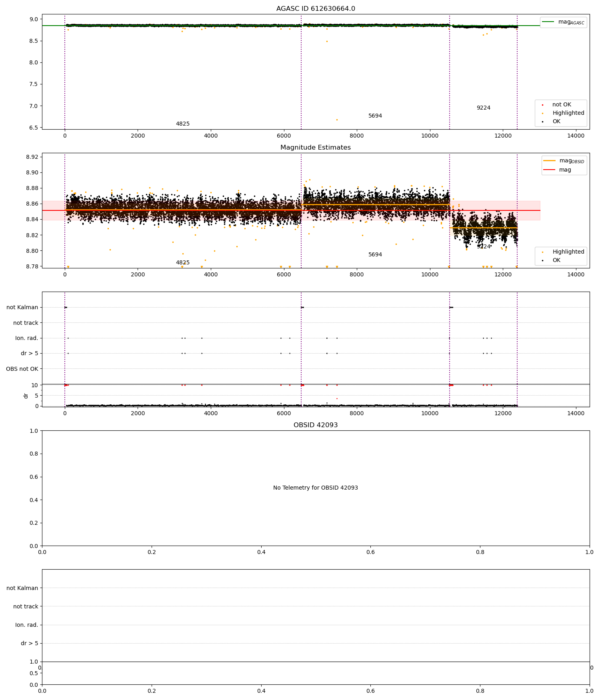Click the '8.84' y-axis tick label
600x700 pixels.
[32, 220]
